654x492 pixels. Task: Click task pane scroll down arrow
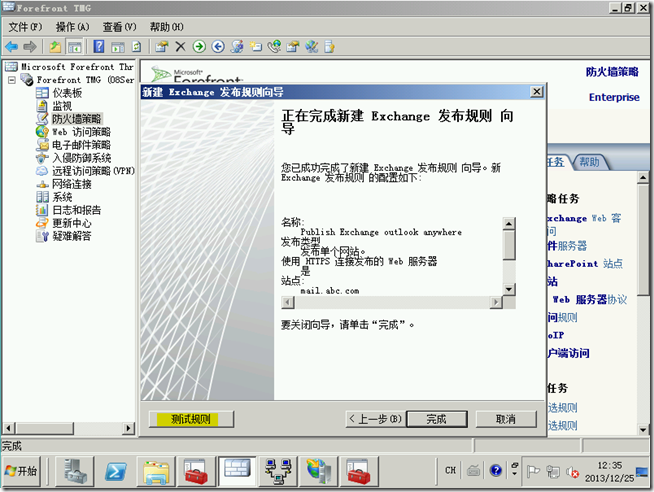click(643, 429)
